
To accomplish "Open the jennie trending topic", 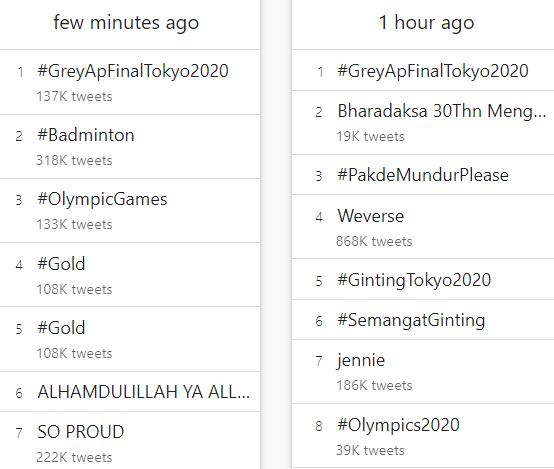I will (x=361, y=360).
